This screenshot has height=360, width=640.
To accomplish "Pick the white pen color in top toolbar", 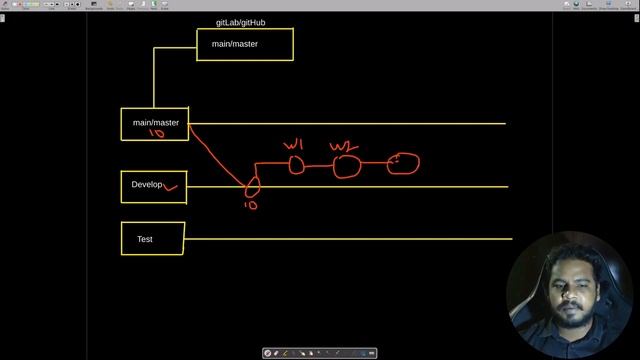I will pos(14,4).
